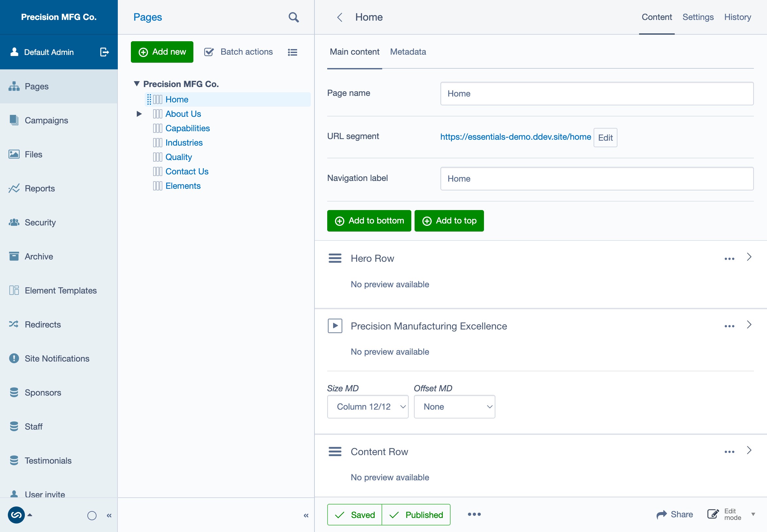Open Content Row block actions menu
The width and height of the screenshot is (767, 532).
(729, 452)
